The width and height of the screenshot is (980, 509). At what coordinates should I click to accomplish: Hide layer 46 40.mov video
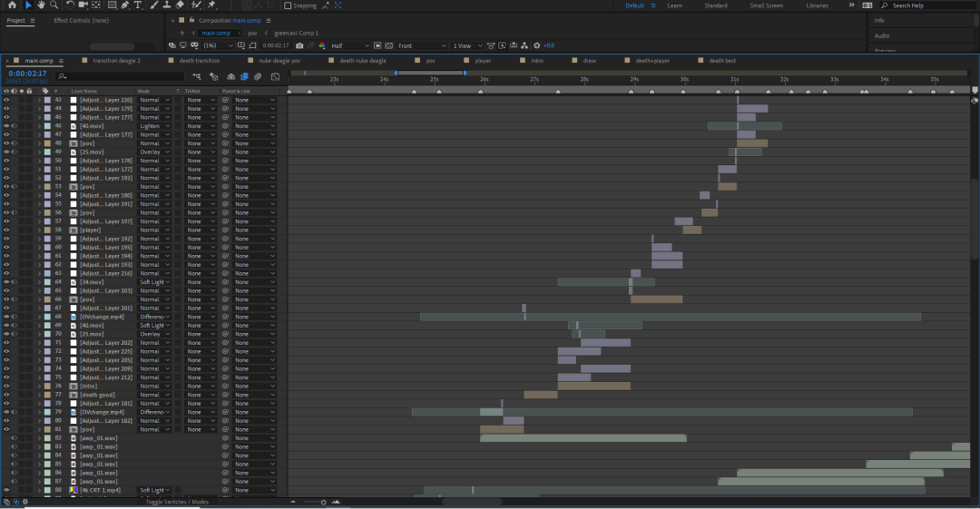coord(6,126)
